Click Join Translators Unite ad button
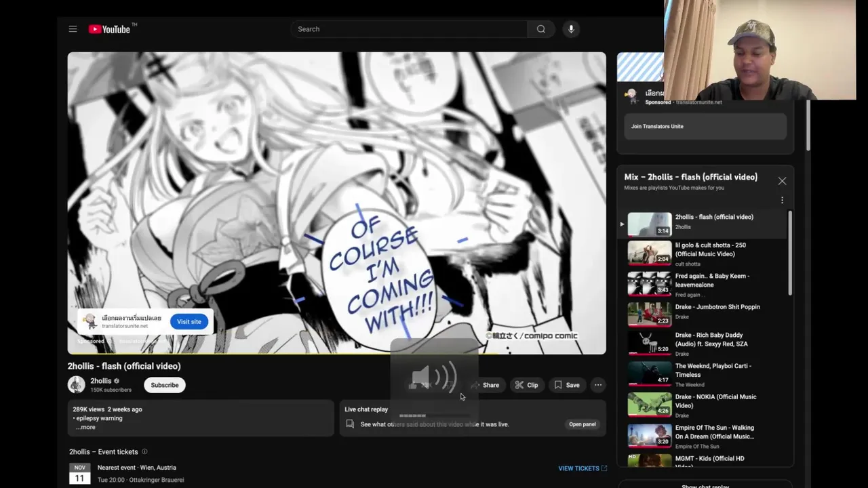 coord(705,126)
